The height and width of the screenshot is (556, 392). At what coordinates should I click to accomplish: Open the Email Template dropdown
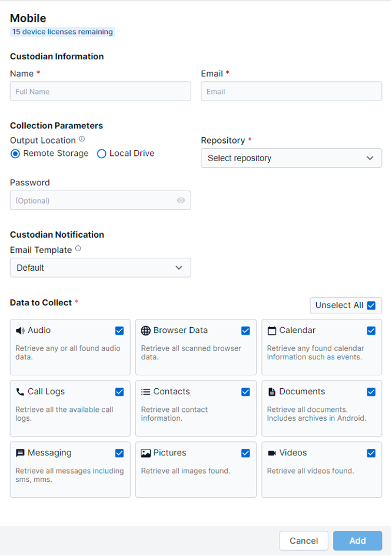tap(100, 268)
